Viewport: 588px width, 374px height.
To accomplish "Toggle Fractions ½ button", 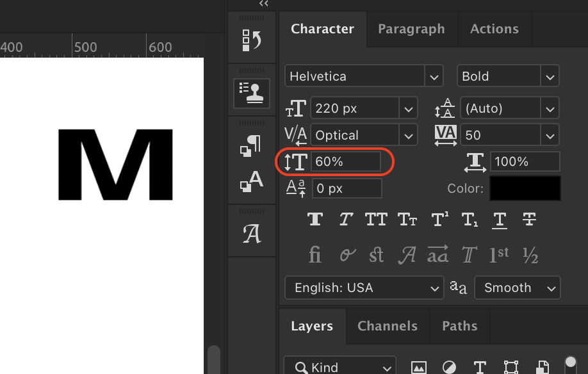I will [530, 256].
